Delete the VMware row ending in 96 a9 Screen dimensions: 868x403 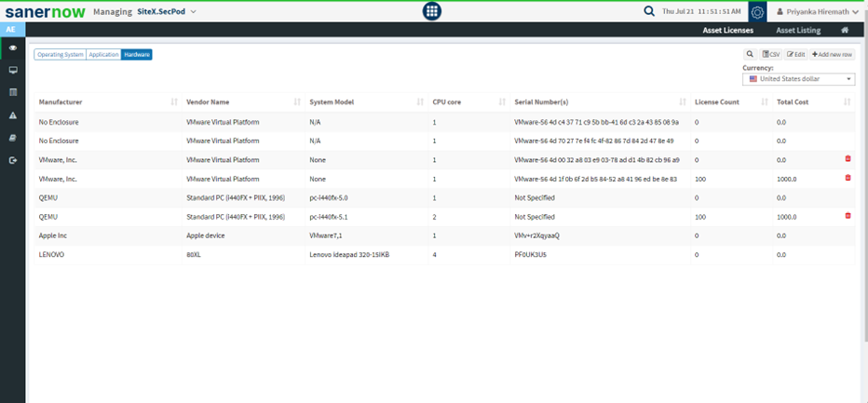[848, 159]
